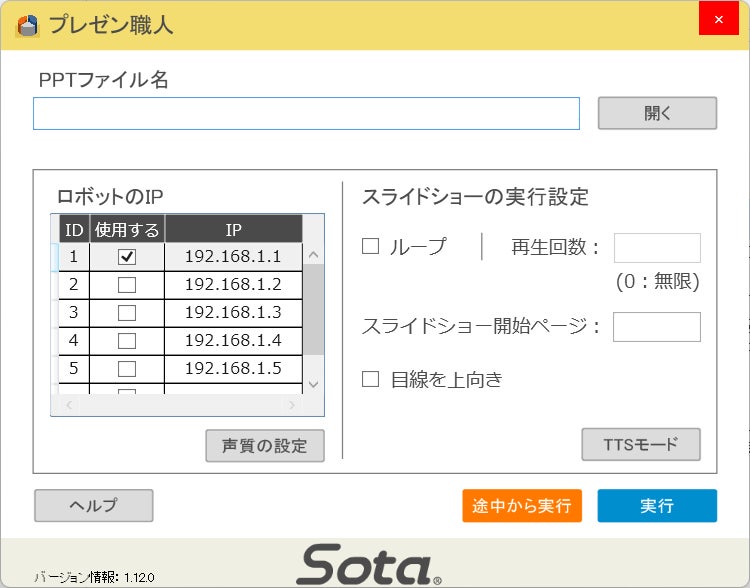Click the 開く button
Viewport: 750px width, 588px height.
click(657, 113)
